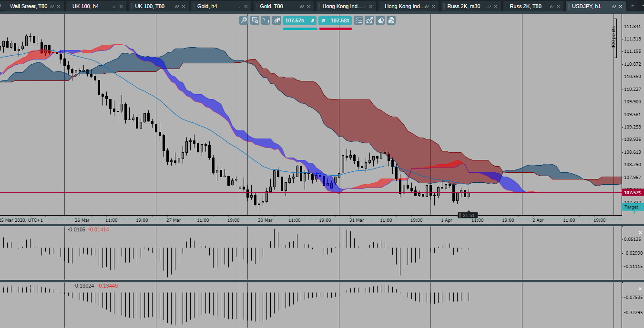Detach the UK 100, T80 chart

[x=177, y=7]
